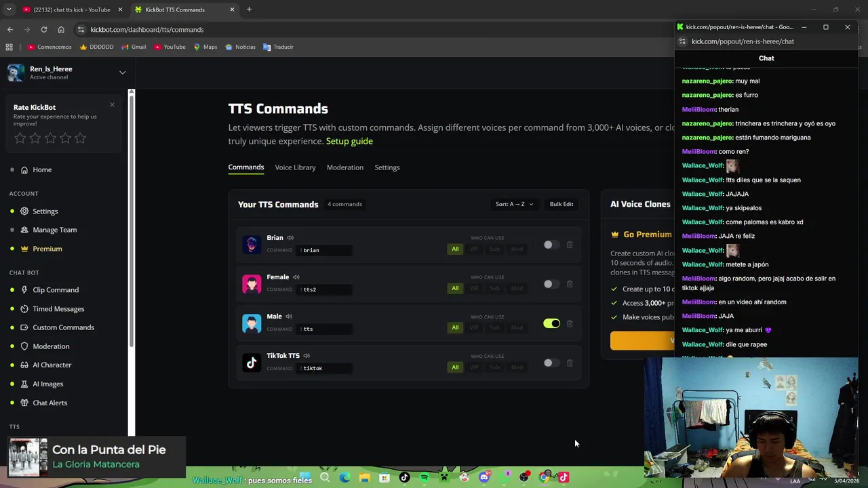This screenshot has height=488, width=868.
Task: Play the Female voice speaker preview
Action: (x=296, y=277)
